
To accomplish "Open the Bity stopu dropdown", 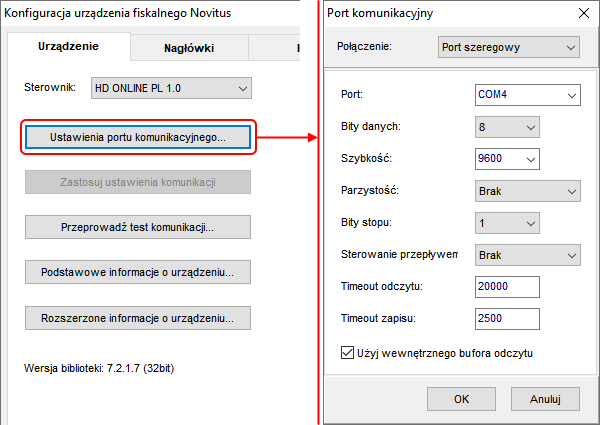I will click(507, 223).
